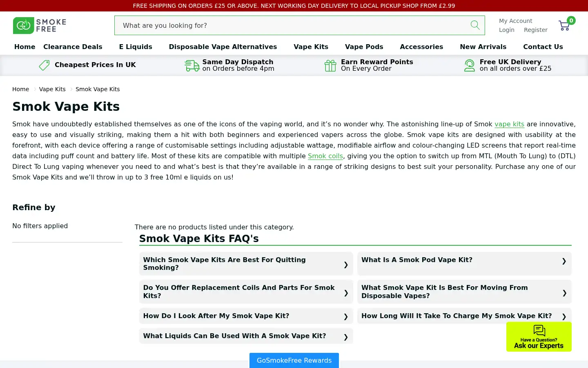588x368 pixels.
Task: Click the My Account link
Action: point(516,21)
